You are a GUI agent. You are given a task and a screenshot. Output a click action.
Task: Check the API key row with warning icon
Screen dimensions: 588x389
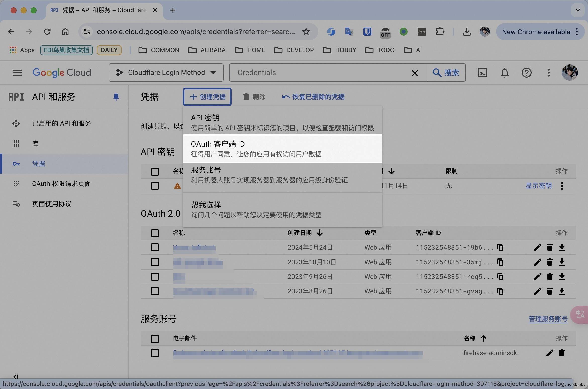click(x=155, y=186)
